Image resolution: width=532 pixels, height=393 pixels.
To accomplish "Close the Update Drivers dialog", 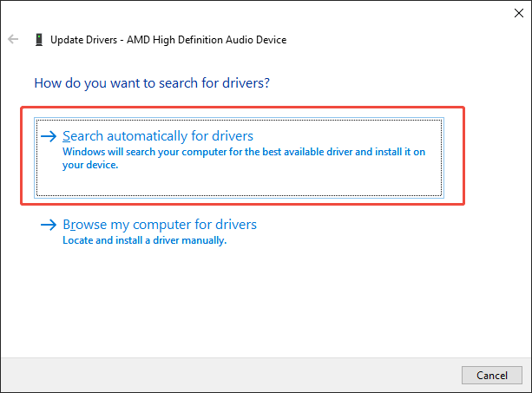I will tap(518, 13).
